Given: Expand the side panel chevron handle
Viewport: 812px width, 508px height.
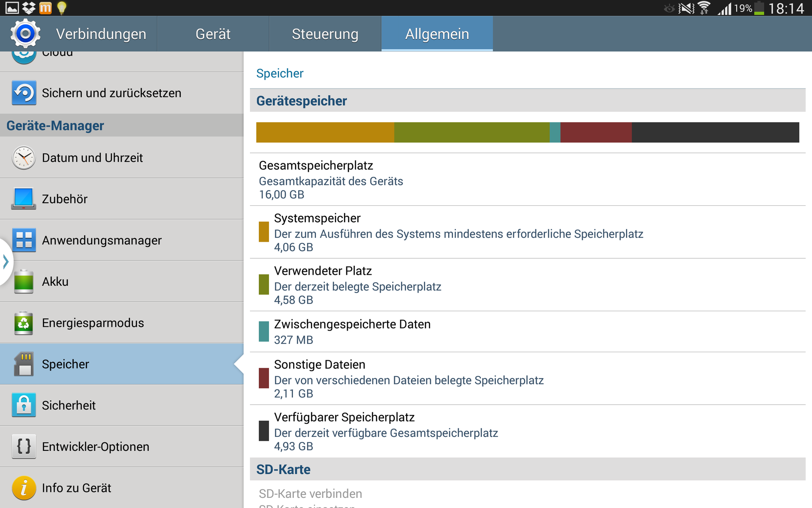Looking at the screenshot, I should click(x=5, y=262).
